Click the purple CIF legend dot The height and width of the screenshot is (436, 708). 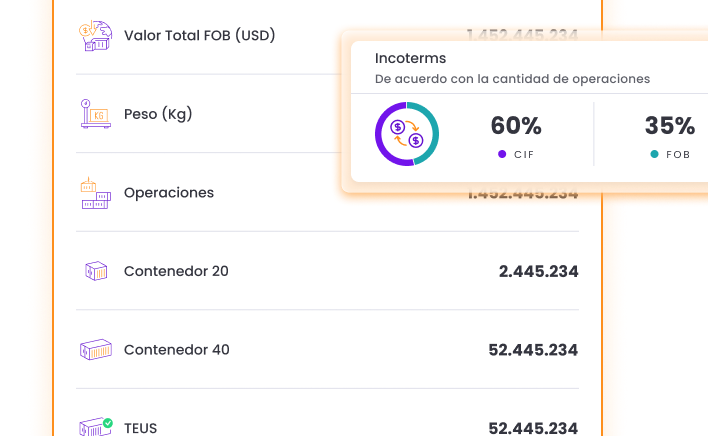[502, 154]
